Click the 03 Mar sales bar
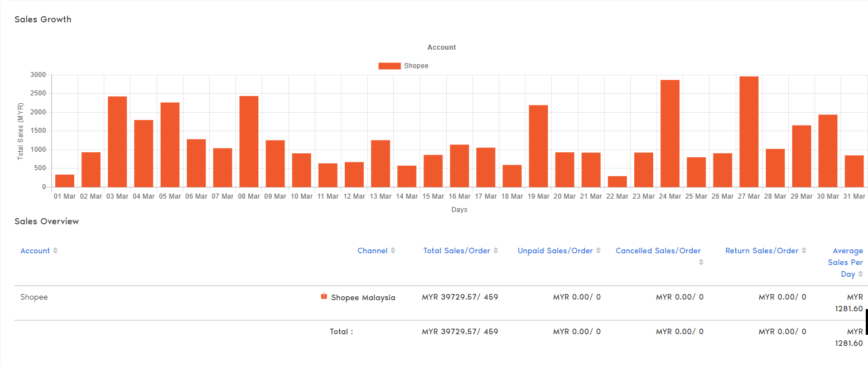The image size is (868, 366). pos(117,142)
